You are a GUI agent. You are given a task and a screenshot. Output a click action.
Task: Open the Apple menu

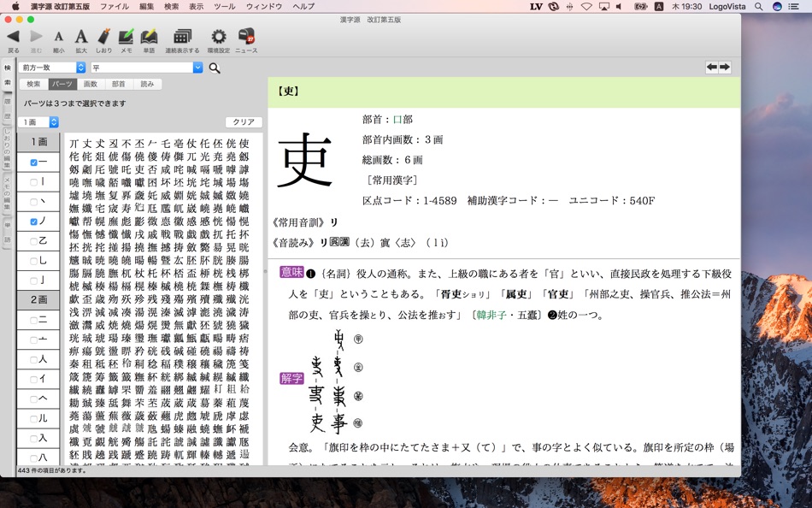pyautogui.click(x=15, y=6)
